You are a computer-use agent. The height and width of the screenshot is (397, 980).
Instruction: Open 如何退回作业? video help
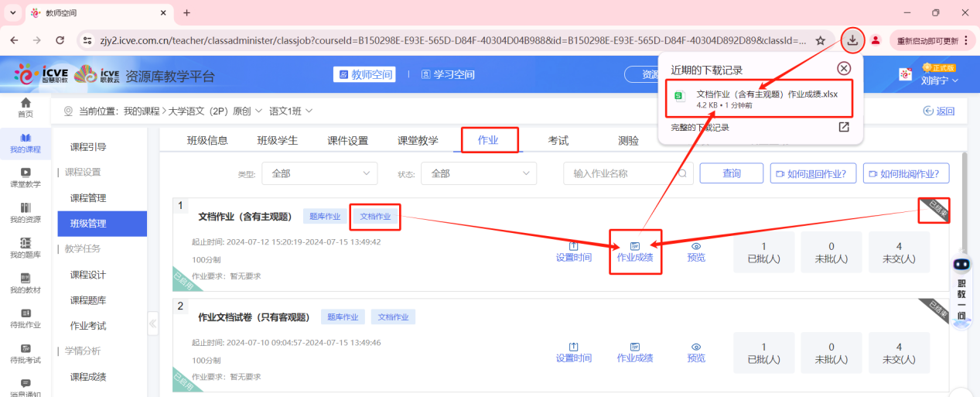[813, 173]
